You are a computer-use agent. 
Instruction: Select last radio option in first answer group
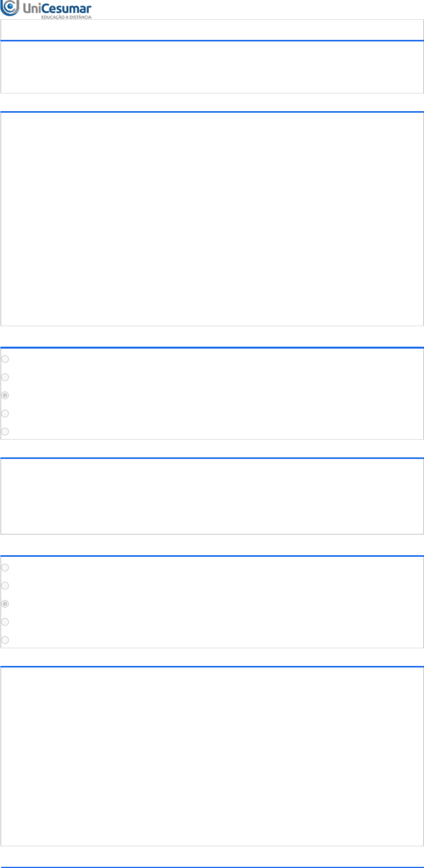click(5, 431)
